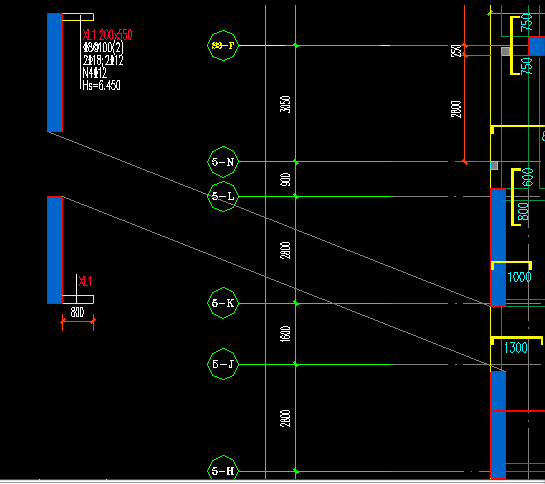
Task: Select the cyan 1000 label
Action: tap(519, 277)
